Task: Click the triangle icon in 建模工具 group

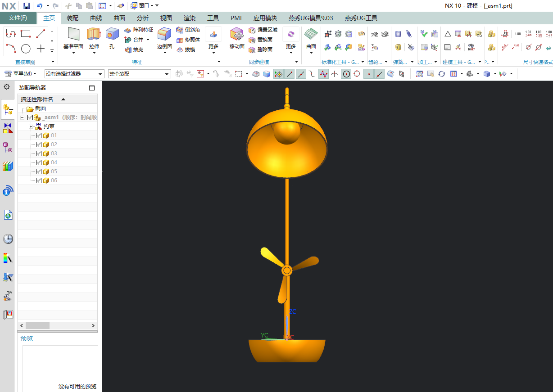Action: [x=448, y=34]
